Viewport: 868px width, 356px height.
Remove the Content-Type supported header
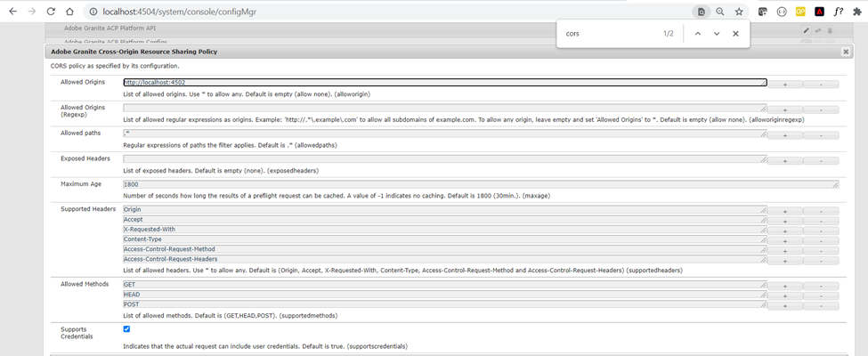[821, 241]
